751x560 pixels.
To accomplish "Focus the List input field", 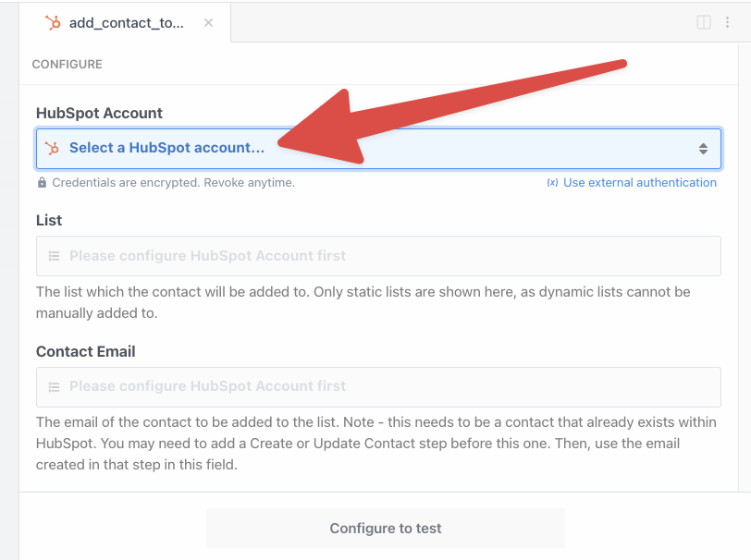I will [x=378, y=256].
